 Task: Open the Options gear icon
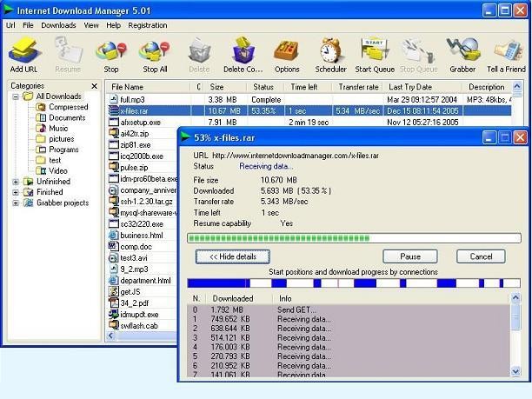point(287,51)
